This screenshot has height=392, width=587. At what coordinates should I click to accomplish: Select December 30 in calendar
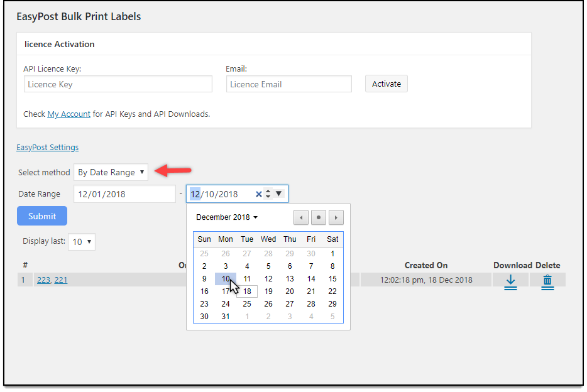click(204, 317)
